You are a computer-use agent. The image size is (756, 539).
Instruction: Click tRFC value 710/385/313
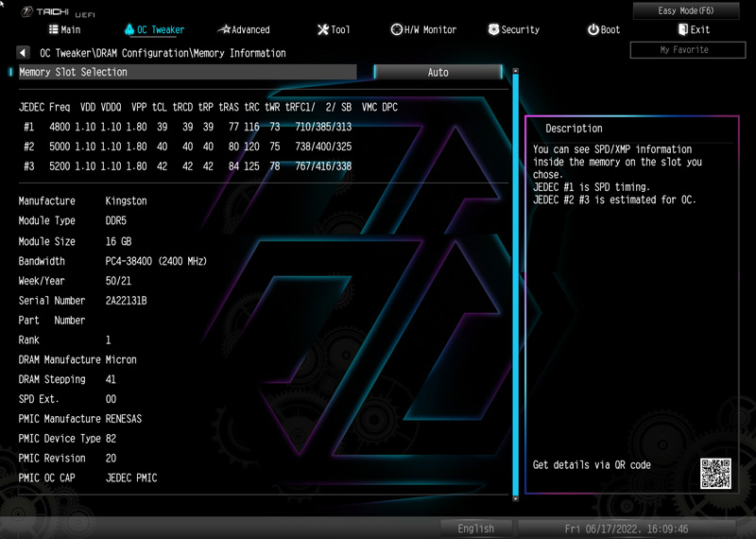[x=323, y=127]
